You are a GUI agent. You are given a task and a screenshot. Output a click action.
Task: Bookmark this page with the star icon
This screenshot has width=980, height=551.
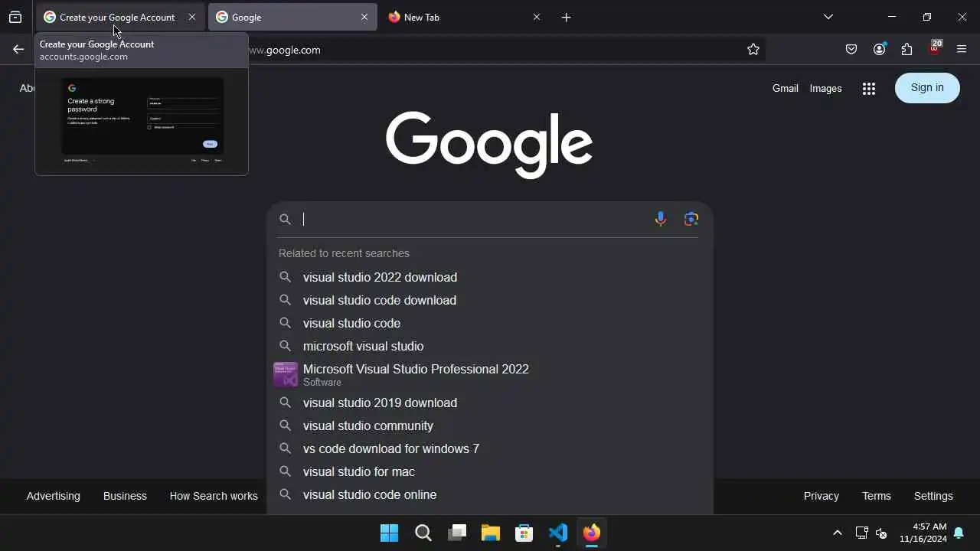click(753, 50)
